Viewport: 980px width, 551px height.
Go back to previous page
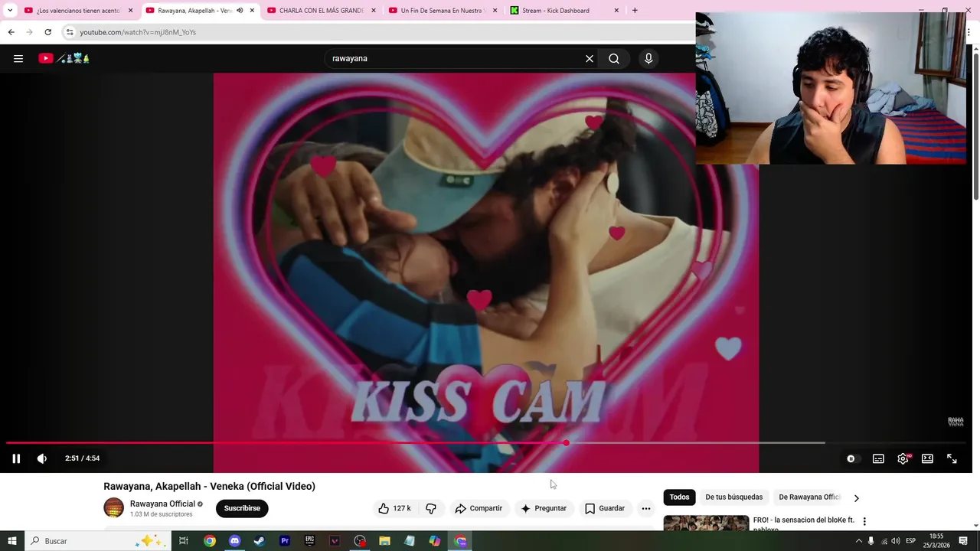11,32
